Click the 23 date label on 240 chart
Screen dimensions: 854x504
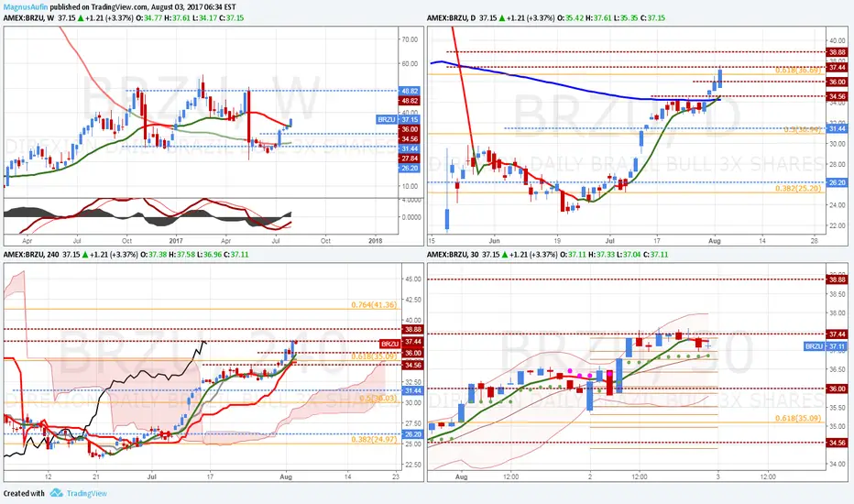(396, 477)
